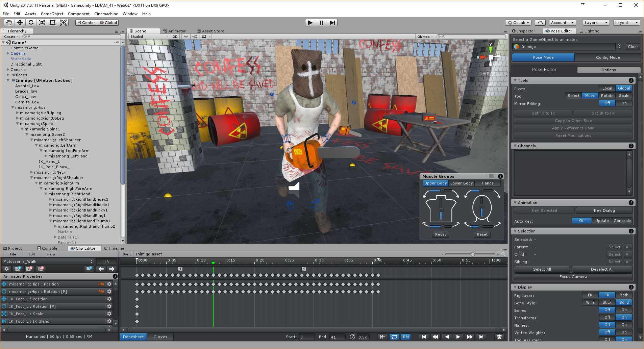Image resolution: width=644 pixels, height=349 pixels.
Task: Open clip settings gear icon in Clip Editor
Action: [6, 269]
